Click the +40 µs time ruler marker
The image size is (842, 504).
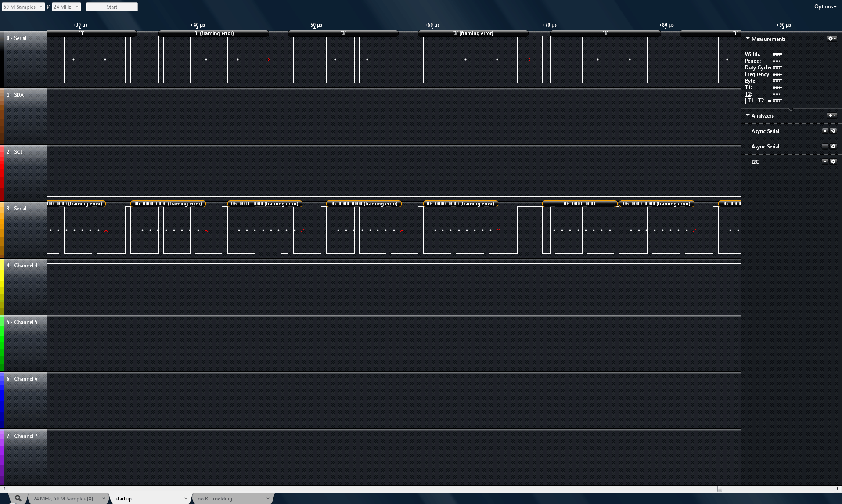(x=198, y=25)
